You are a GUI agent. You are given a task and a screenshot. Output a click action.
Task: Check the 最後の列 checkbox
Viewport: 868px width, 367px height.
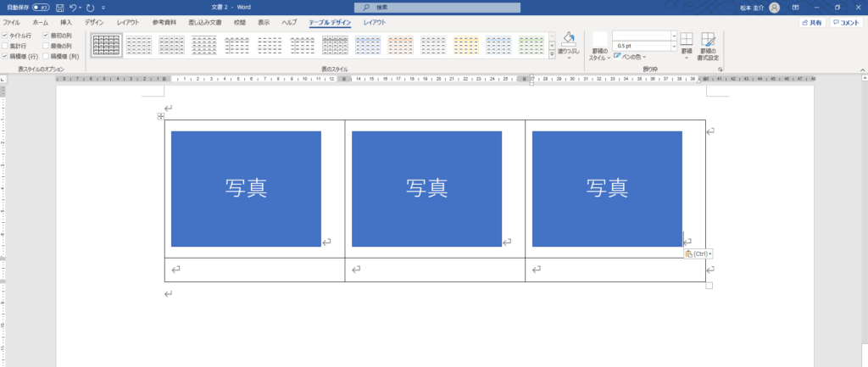pyautogui.click(x=47, y=47)
